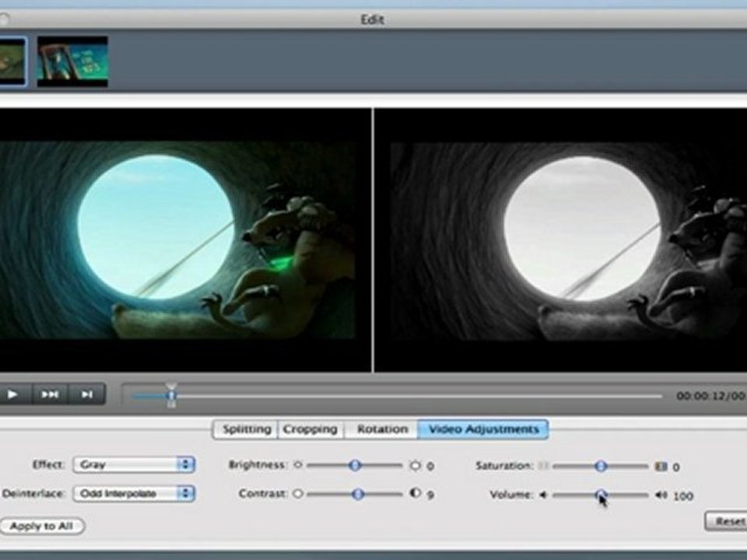Click the Saturation slider handle
Viewport: 747px width, 560px height.
point(601,466)
